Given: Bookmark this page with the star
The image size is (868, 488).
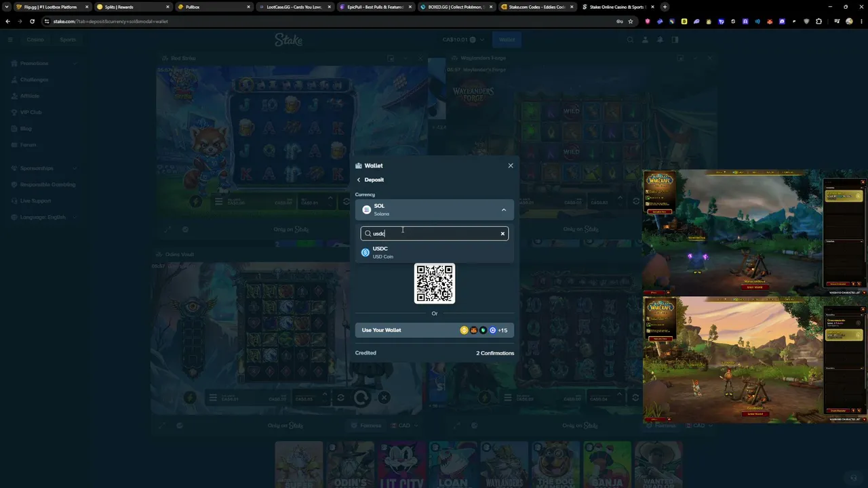Looking at the screenshot, I should coord(630,21).
